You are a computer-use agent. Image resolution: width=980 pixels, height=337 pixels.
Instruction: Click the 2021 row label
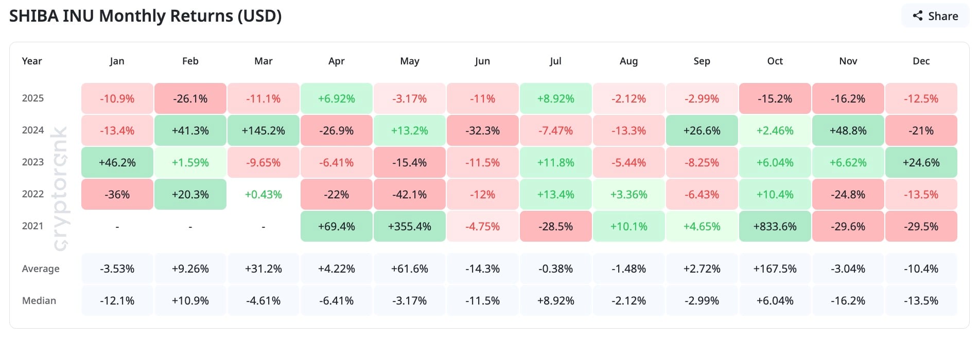pyautogui.click(x=33, y=226)
